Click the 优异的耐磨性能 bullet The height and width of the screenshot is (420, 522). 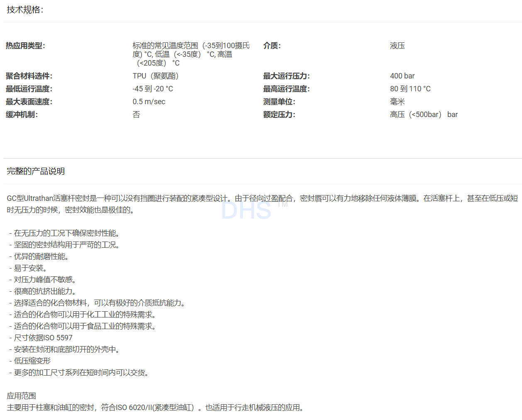pyautogui.click(x=39, y=256)
